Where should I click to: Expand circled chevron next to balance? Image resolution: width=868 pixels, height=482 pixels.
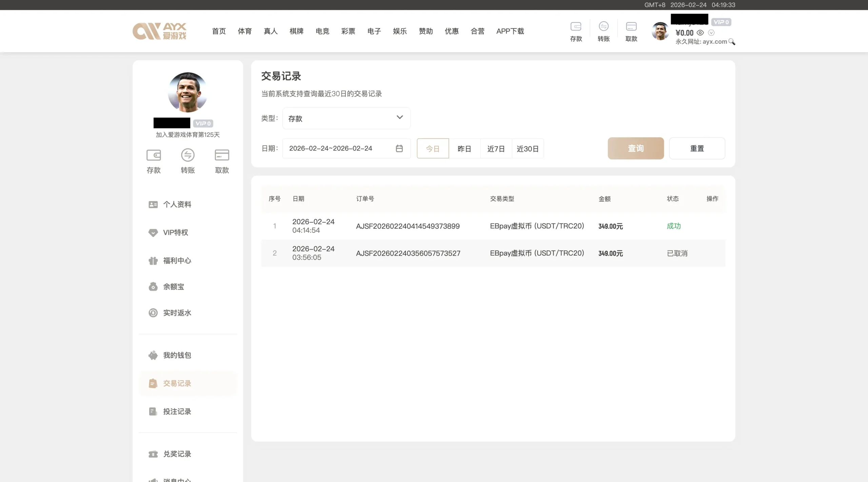point(711,33)
